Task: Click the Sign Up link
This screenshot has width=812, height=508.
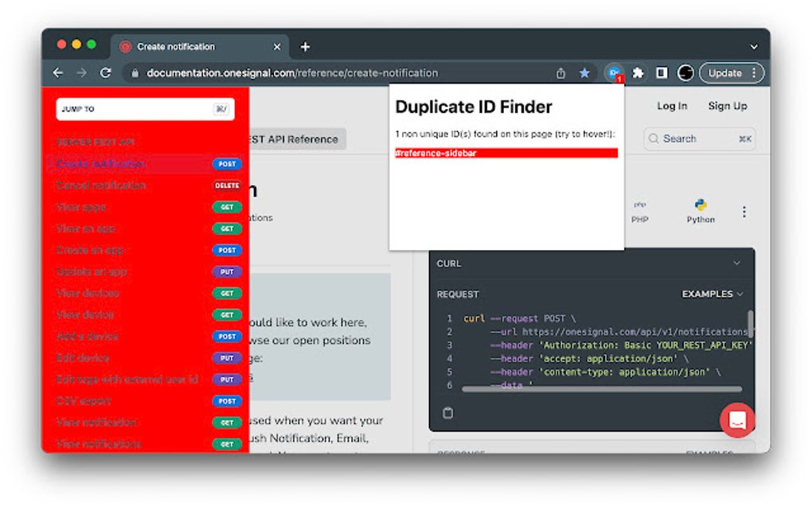Action: 728,106
